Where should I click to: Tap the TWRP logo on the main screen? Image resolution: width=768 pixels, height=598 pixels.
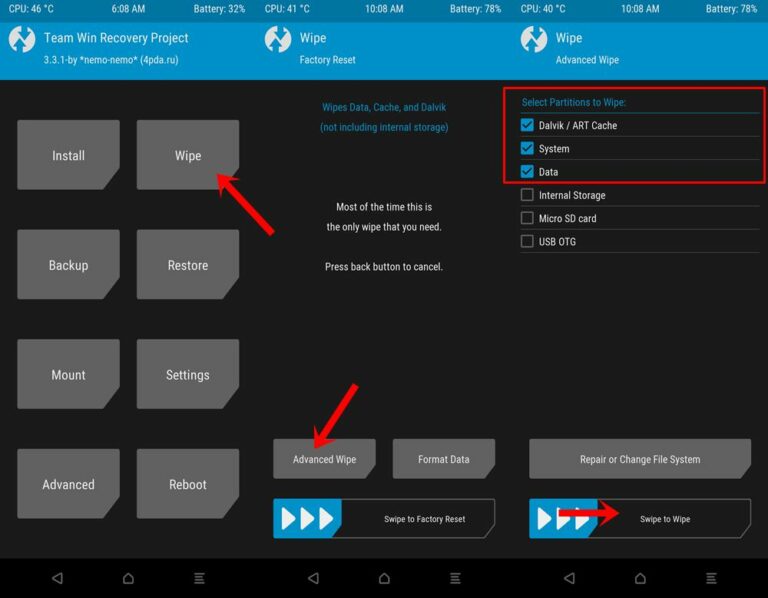22,39
